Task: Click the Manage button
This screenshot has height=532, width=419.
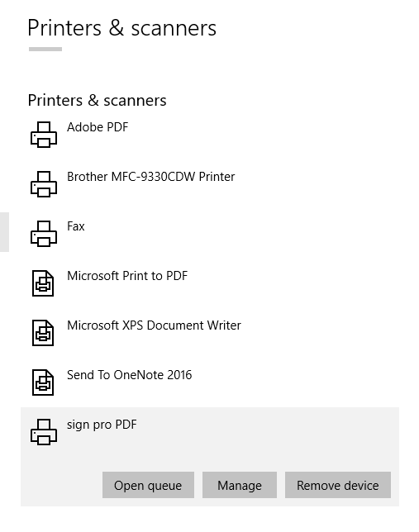Action: click(240, 485)
